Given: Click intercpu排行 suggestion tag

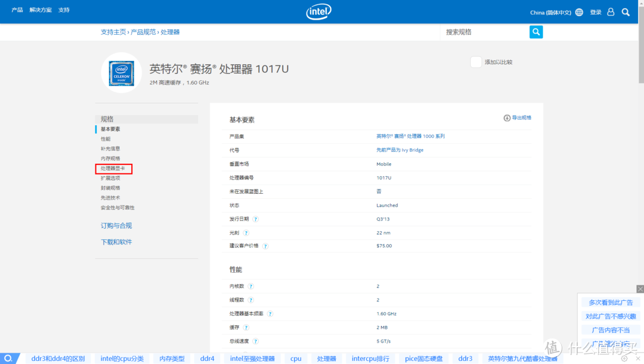Looking at the screenshot, I should coord(370,359).
